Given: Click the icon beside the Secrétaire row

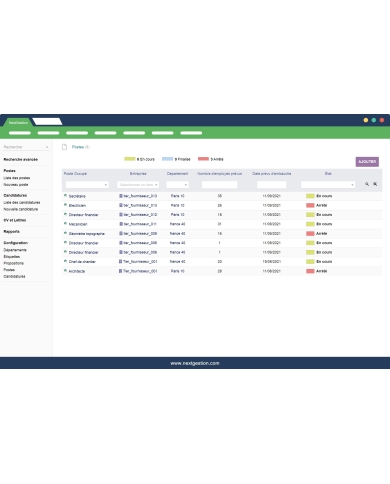Looking at the screenshot, I should [65, 196].
